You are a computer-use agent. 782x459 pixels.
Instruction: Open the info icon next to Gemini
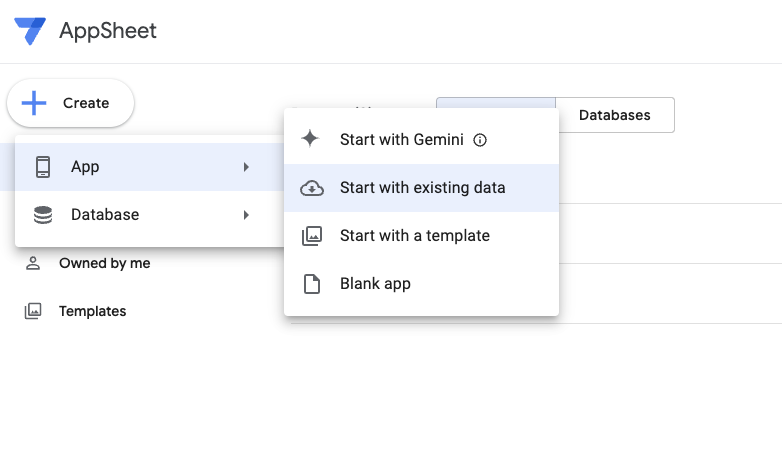pyautogui.click(x=480, y=140)
